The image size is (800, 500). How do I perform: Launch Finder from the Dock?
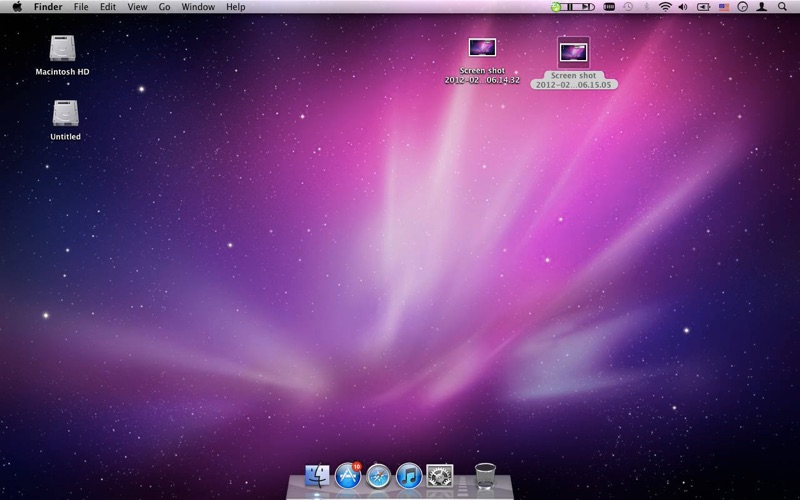[x=317, y=476]
